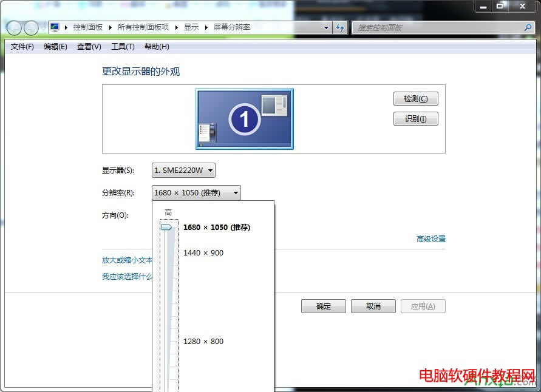541x392 pixels.
Task: Select monitor 1 in the display preview
Action: [243, 118]
